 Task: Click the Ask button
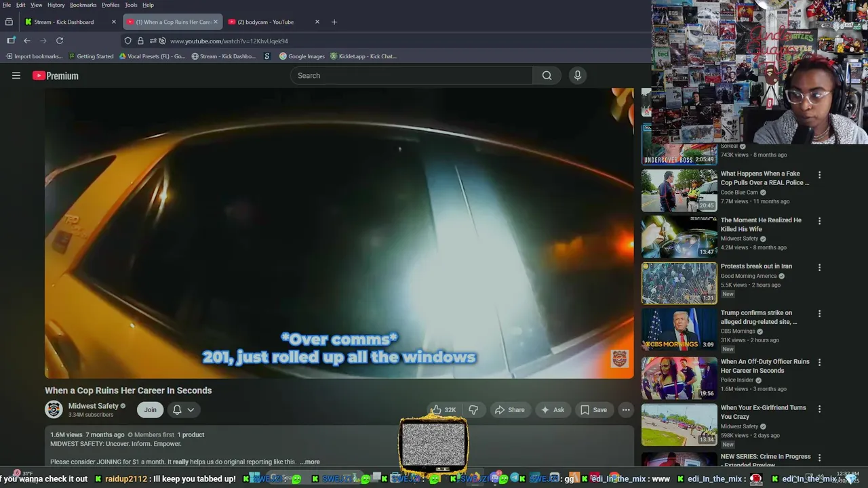tap(552, 409)
